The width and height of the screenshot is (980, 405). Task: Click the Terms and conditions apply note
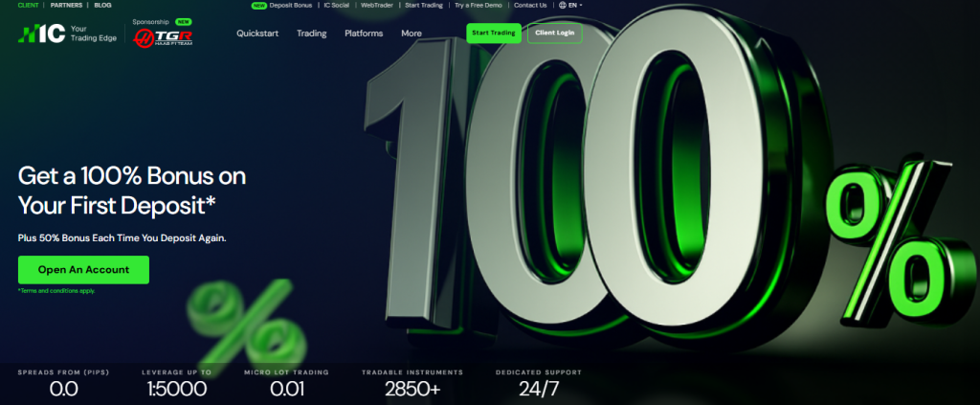point(56,291)
